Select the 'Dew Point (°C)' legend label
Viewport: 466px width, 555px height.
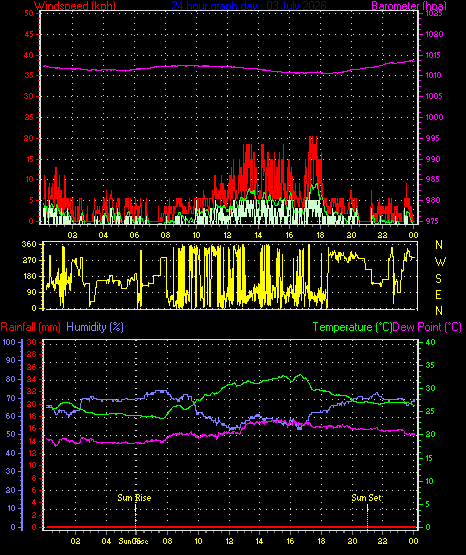tap(427, 327)
